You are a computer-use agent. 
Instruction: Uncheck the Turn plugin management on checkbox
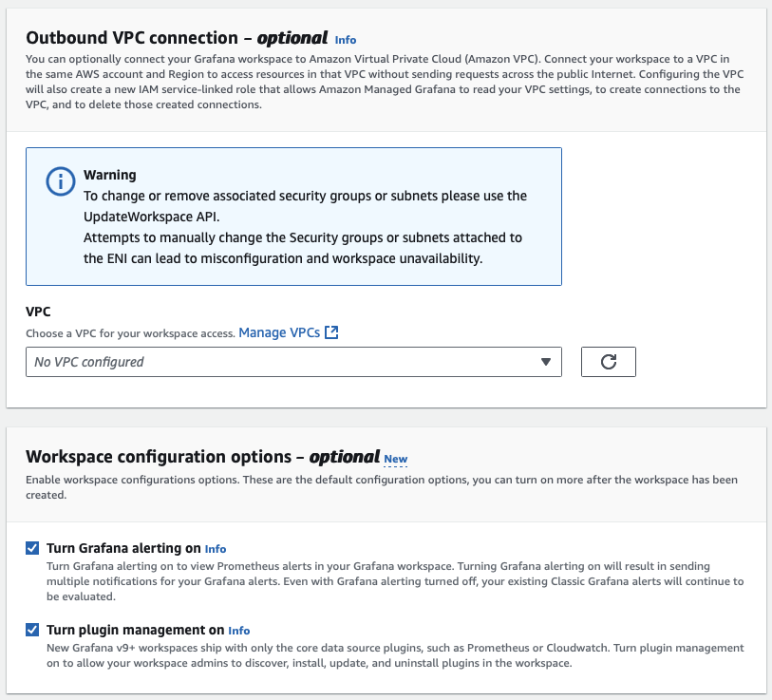point(32,630)
